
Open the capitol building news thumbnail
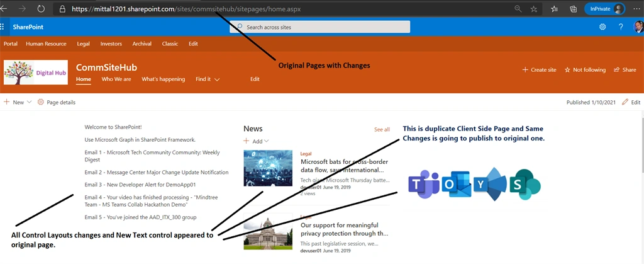pos(268,231)
